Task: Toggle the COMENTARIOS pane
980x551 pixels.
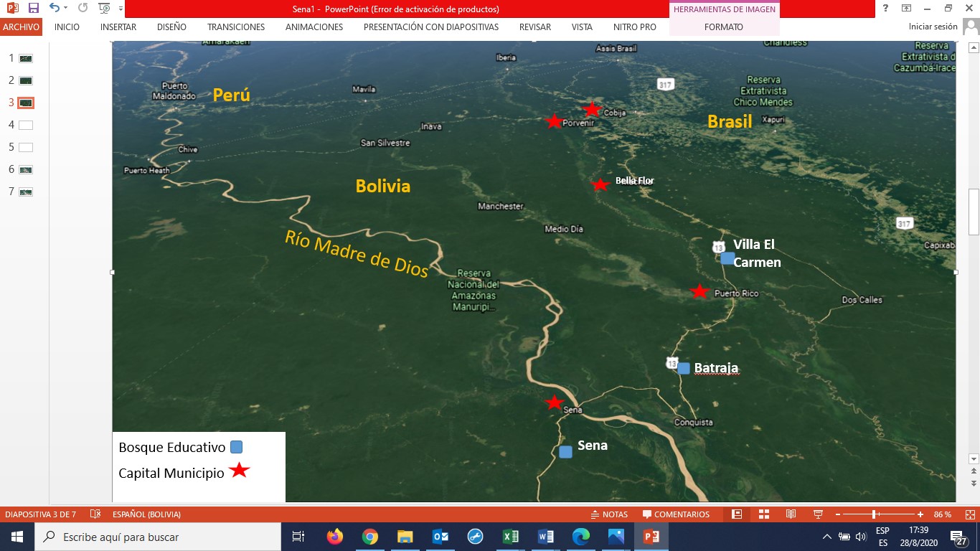Action: click(x=676, y=514)
